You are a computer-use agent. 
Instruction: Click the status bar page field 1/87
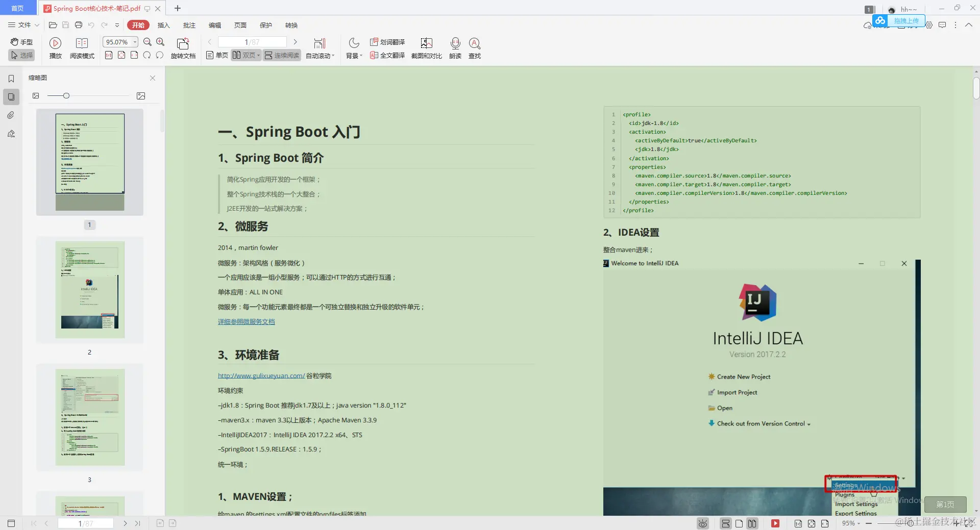pyautogui.click(x=86, y=523)
